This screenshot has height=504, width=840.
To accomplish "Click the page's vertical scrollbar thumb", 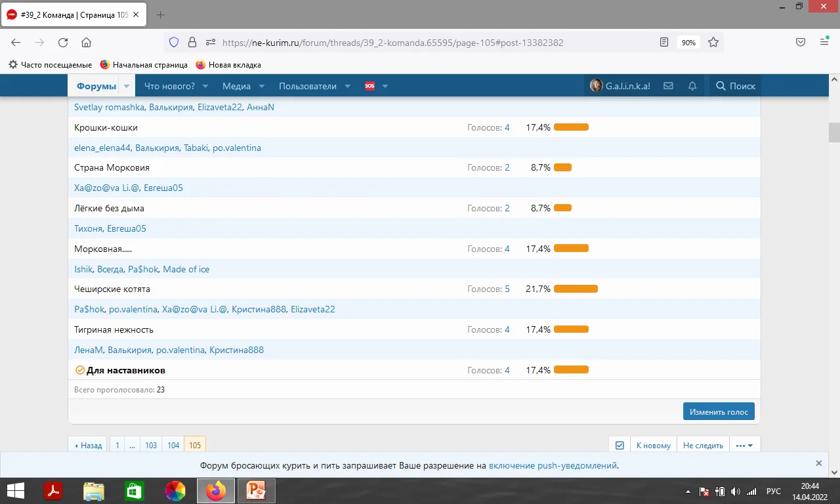I will click(834, 133).
